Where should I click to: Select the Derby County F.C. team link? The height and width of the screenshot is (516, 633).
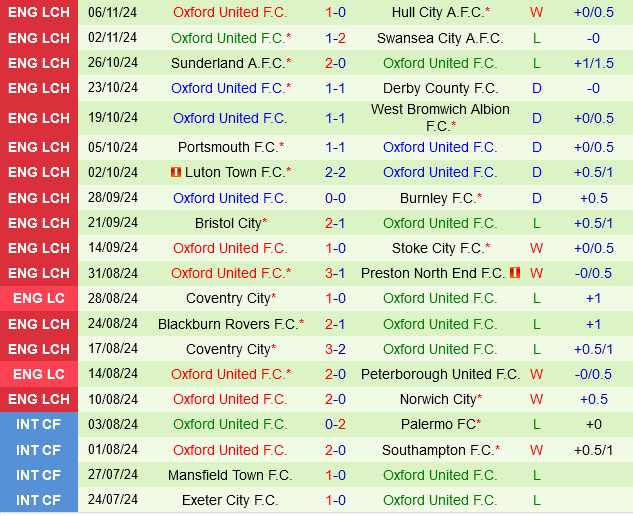pos(440,88)
